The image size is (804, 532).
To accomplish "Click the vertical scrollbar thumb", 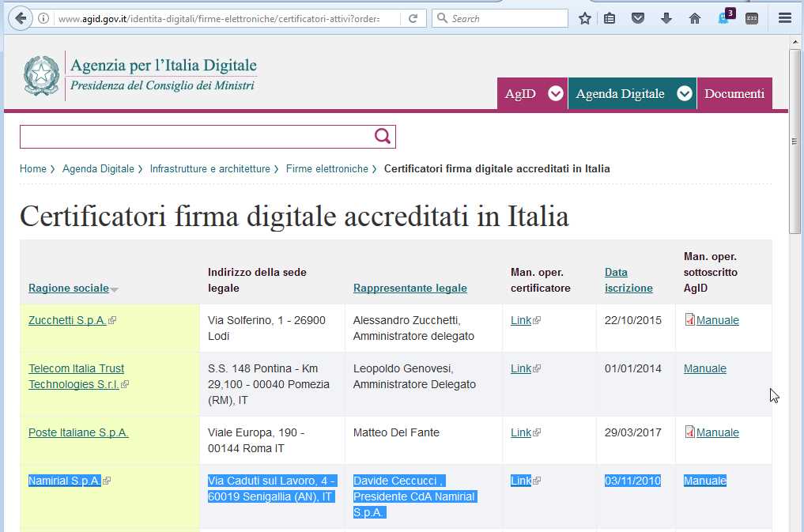I will (795, 141).
